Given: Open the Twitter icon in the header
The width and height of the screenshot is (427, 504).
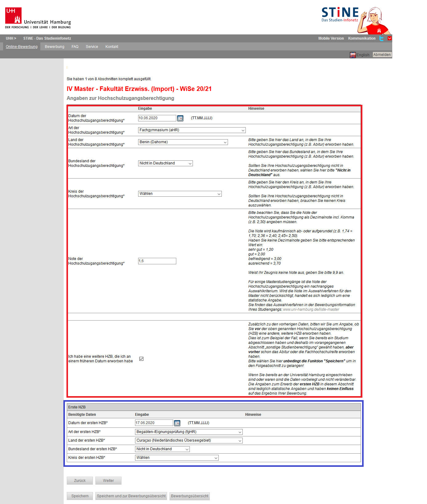Looking at the screenshot, I should [381, 38].
